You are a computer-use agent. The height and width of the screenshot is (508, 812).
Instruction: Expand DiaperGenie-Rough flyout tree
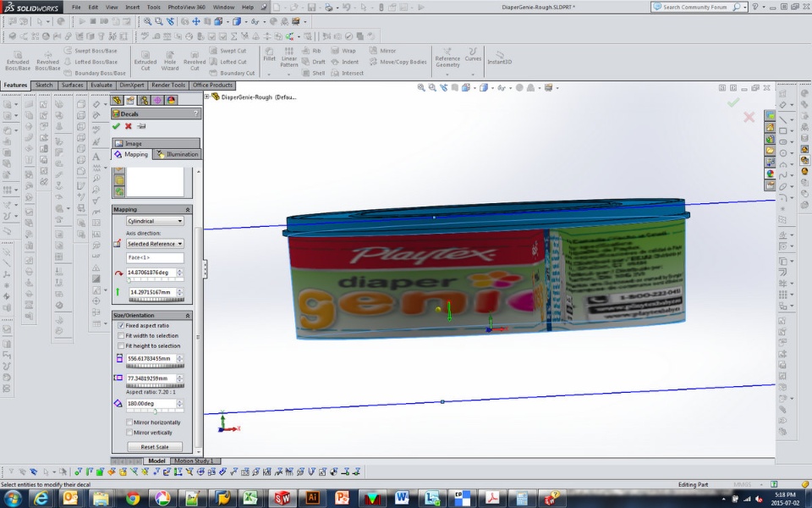click(x=206, y=97)
